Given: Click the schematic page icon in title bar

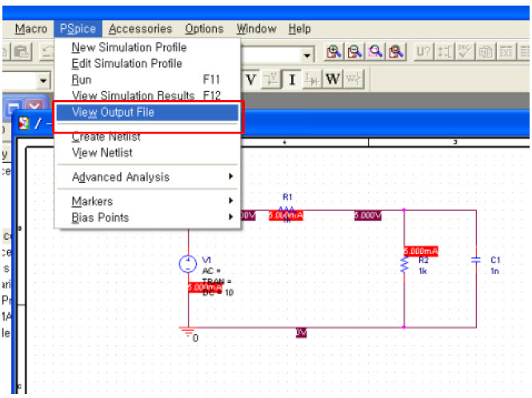Looking at the screenshot, I should (x=24, y=123).
